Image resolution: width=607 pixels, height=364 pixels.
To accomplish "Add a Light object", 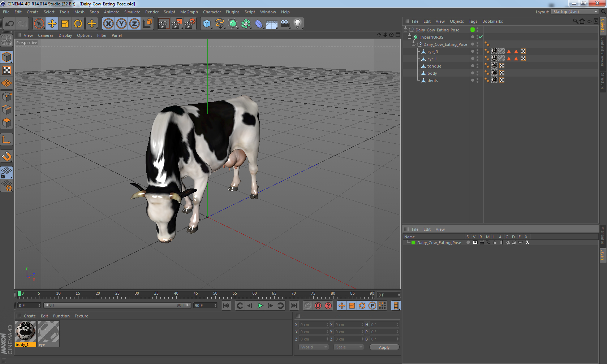I will (x=298, y=24).
